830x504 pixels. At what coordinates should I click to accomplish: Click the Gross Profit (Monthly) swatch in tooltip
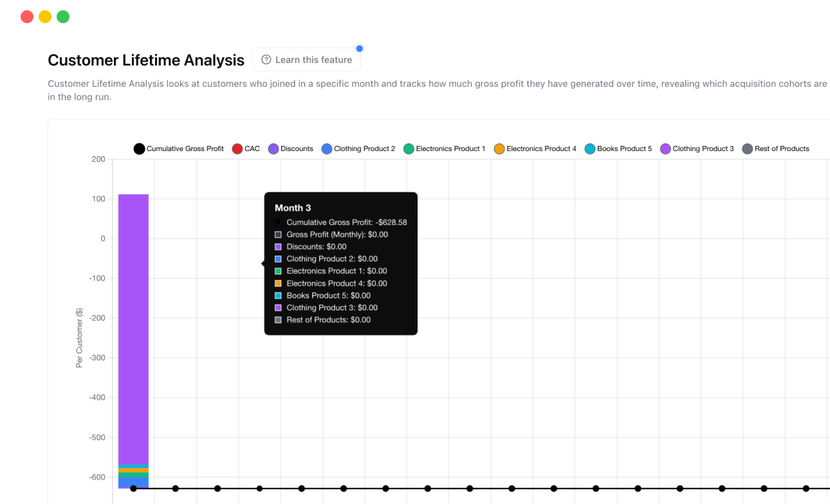[278, 235]
